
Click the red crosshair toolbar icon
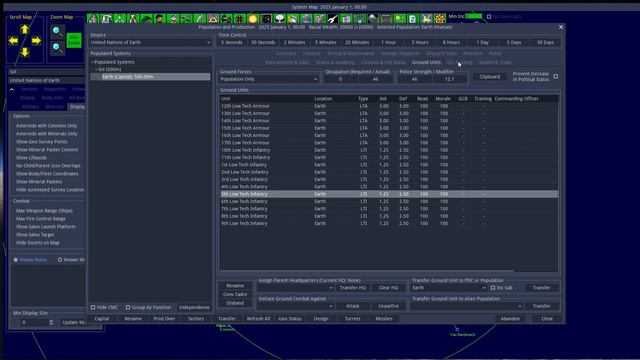(240, 18)
